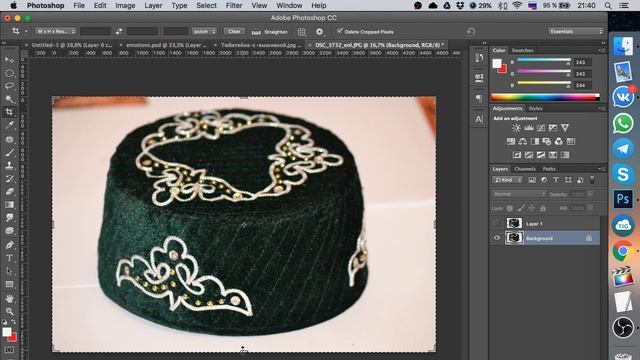The image size is (640, 360).
Task: Select the Move tool
Action: tap(9, 60)
